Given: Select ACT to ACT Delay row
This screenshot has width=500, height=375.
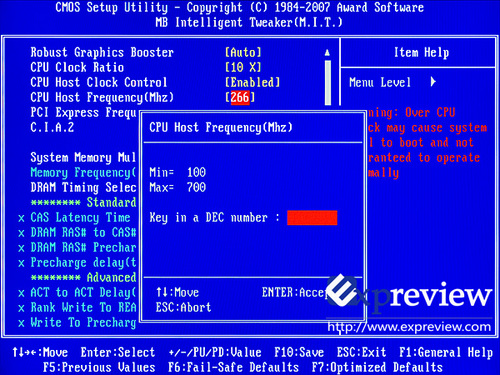Looking at the screenshot, I should click(83, 293).
